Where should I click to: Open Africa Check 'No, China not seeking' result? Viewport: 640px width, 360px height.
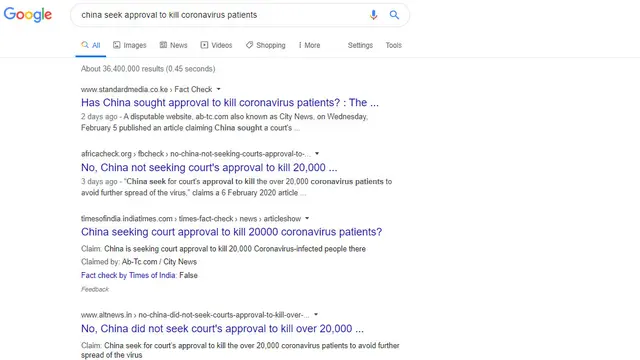pos(209,167)
